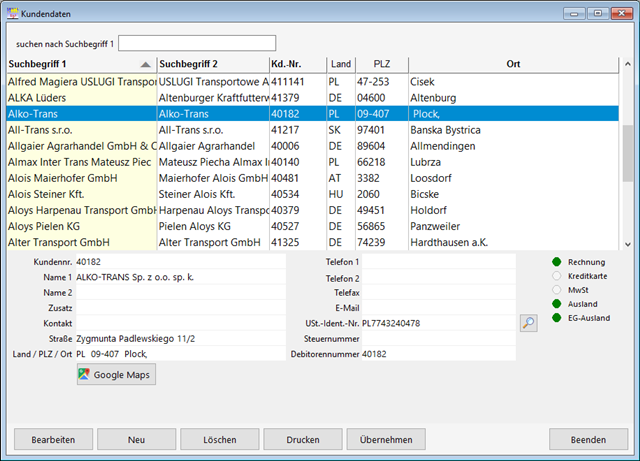
Task: Click the Bearbeiten button
Action: (x=53, y=440)
